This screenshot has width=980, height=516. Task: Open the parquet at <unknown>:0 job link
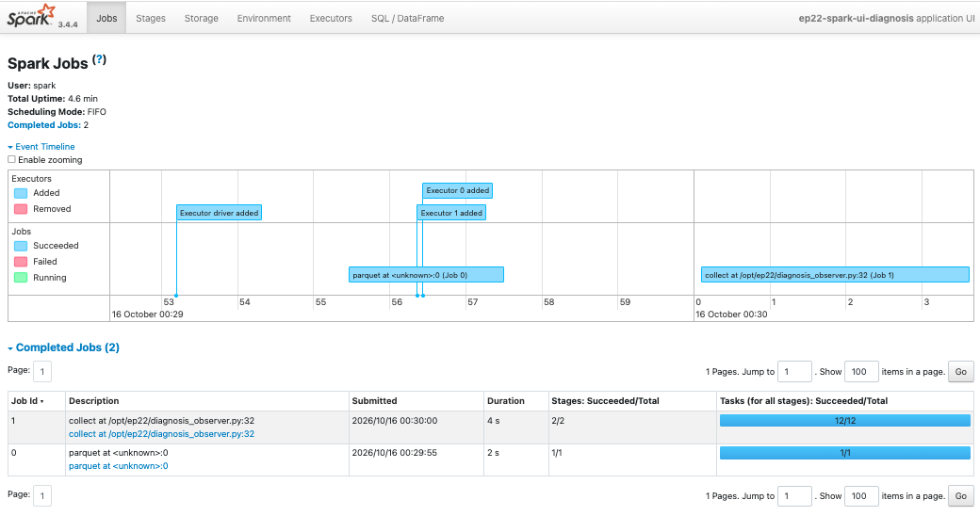(118, 466)
